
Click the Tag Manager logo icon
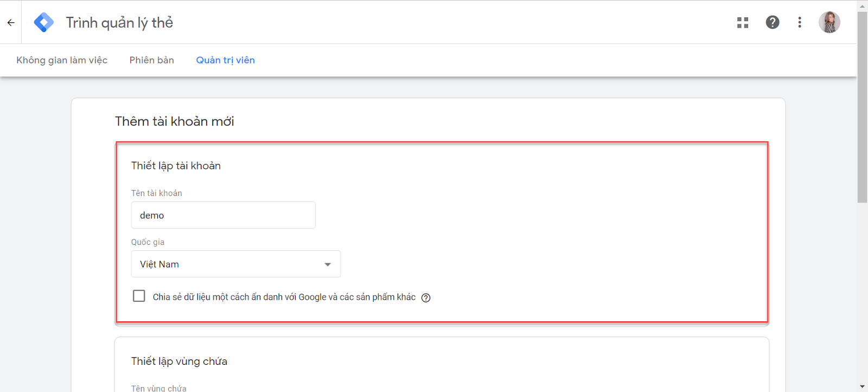[43, 22]
